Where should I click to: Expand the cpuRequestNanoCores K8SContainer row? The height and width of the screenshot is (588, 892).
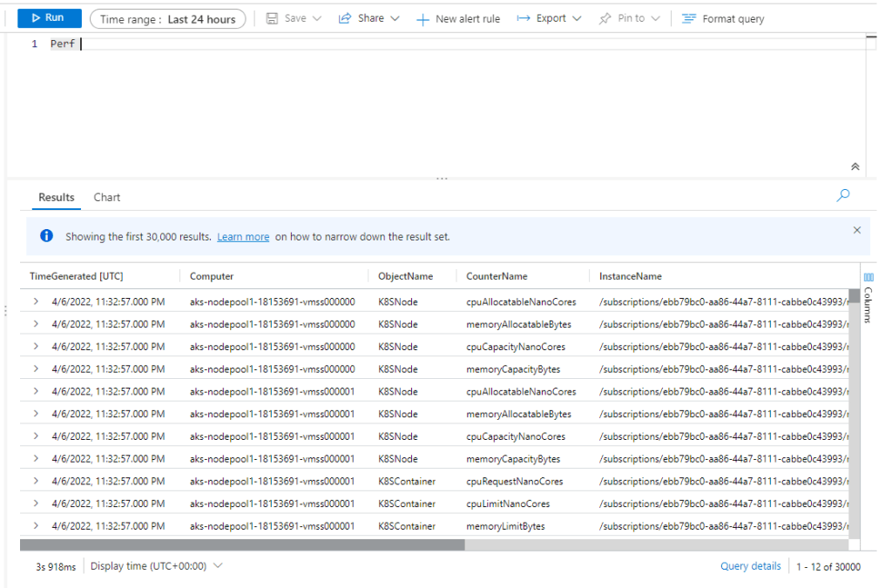[36, 481]
